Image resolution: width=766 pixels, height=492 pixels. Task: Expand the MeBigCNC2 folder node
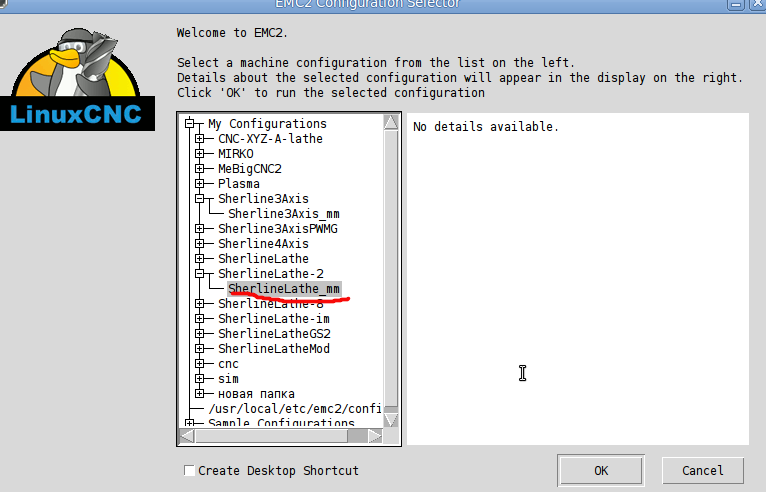tap(199, 169)
